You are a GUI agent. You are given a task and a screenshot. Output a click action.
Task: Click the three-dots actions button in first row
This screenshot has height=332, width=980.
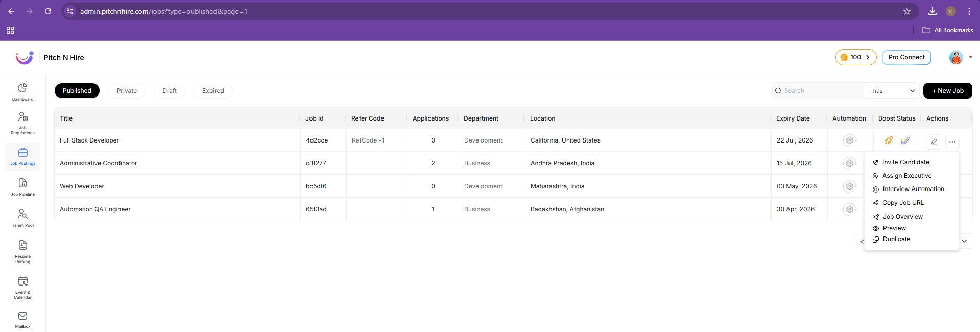tap(952, 142)
